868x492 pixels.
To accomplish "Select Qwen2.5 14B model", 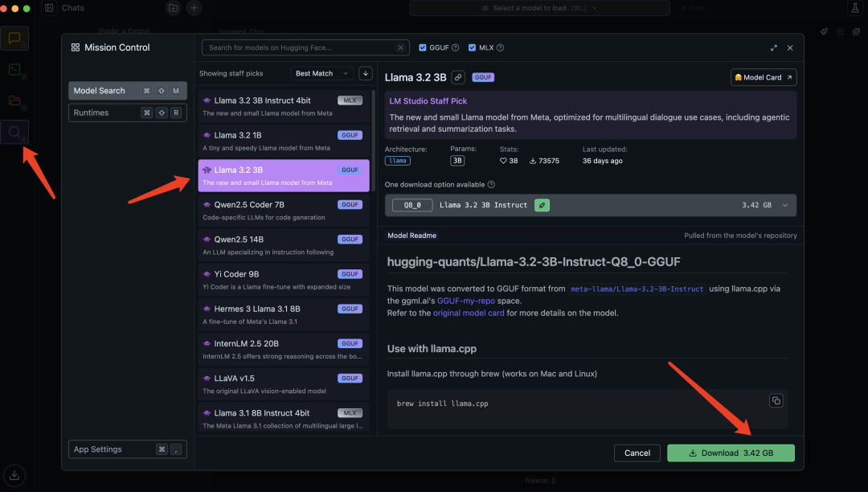I will coord(284,245).
